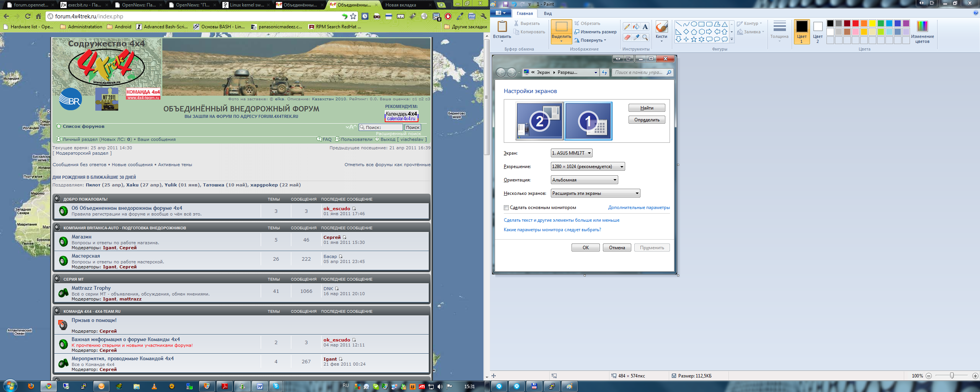Viewport: 980px width, 392px height.
Task: Pick the red color swatch in palette
Action: [x=855, y=23]
